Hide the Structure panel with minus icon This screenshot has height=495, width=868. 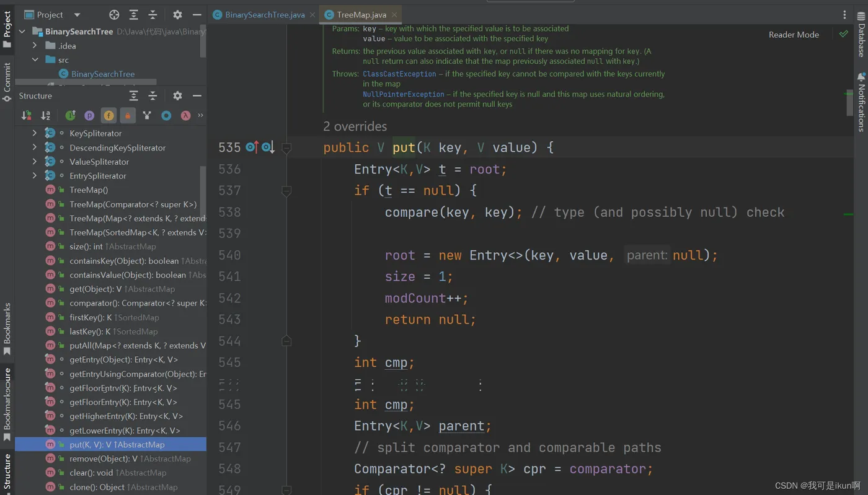coord(197,96)
